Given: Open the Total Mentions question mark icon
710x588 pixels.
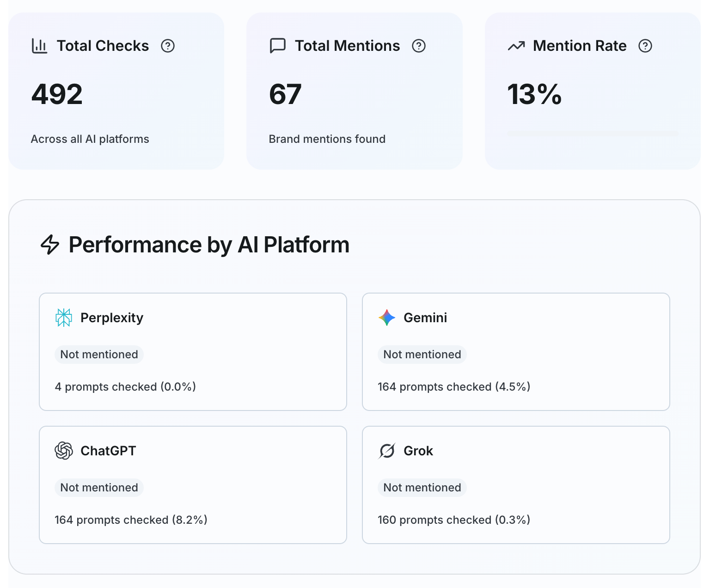Looking at the screenshot, I should (419, 46).
